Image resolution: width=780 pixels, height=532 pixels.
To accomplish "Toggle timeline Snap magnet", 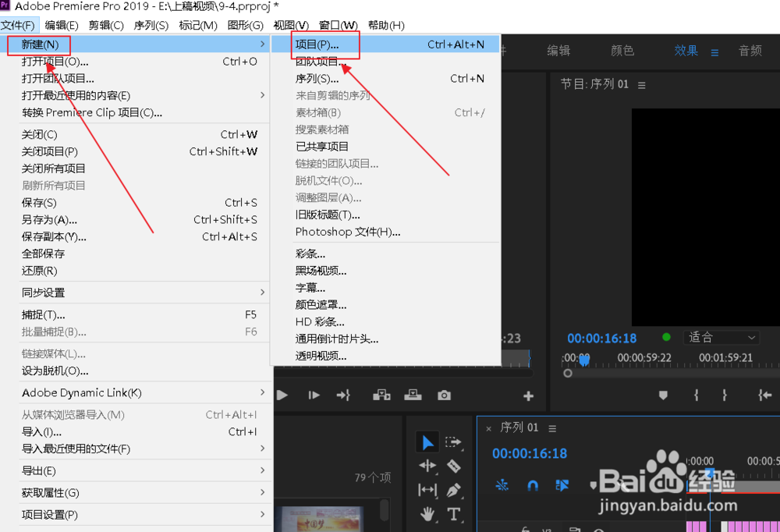I will pos(532,484).
